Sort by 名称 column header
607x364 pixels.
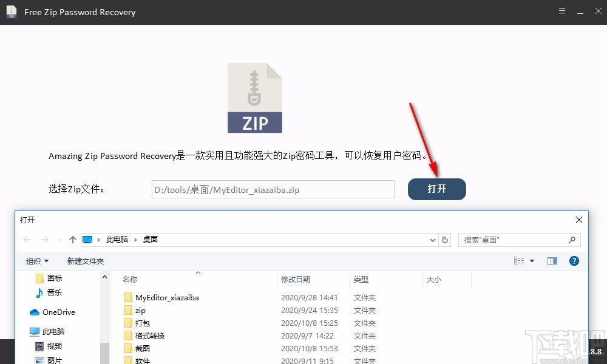(x=130, y=279)
